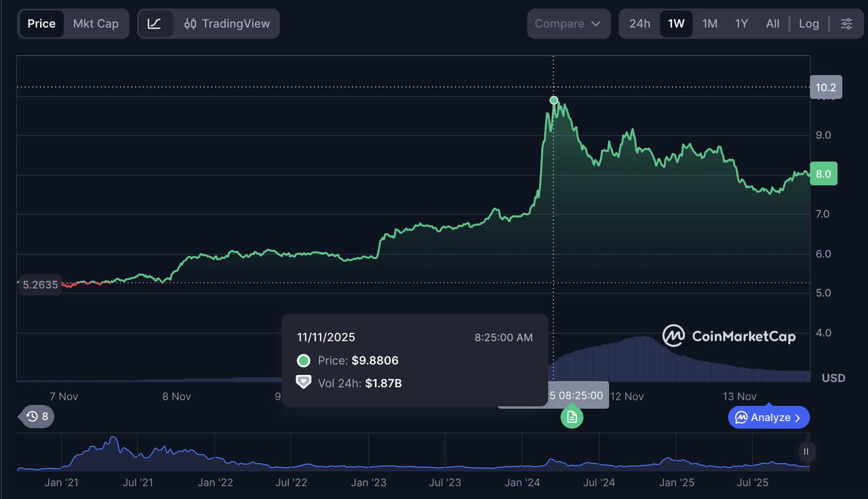Switch to TradingView candlestick chart
Screen dimensions: 868x499
pos(227,24)
